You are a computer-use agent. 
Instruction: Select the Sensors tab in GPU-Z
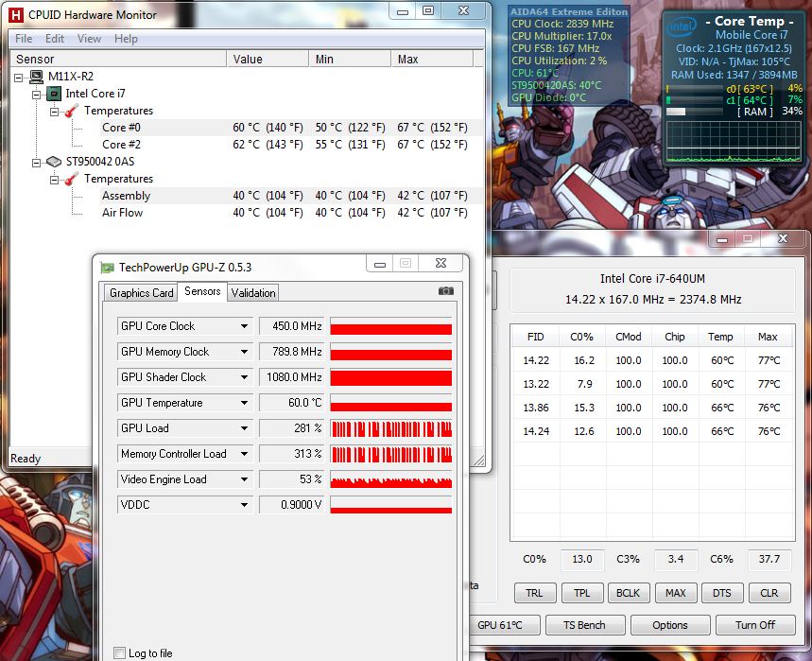pos(202,291)
